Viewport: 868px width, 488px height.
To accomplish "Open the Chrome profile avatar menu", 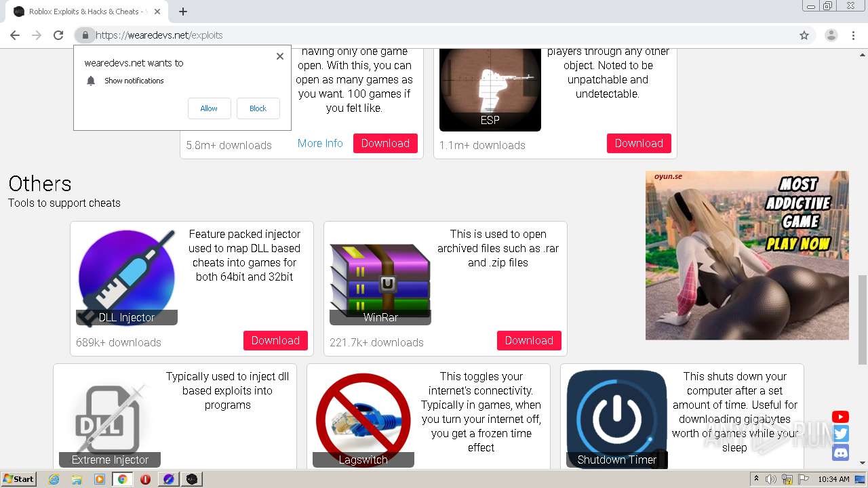I will click(x=831, y=35).
